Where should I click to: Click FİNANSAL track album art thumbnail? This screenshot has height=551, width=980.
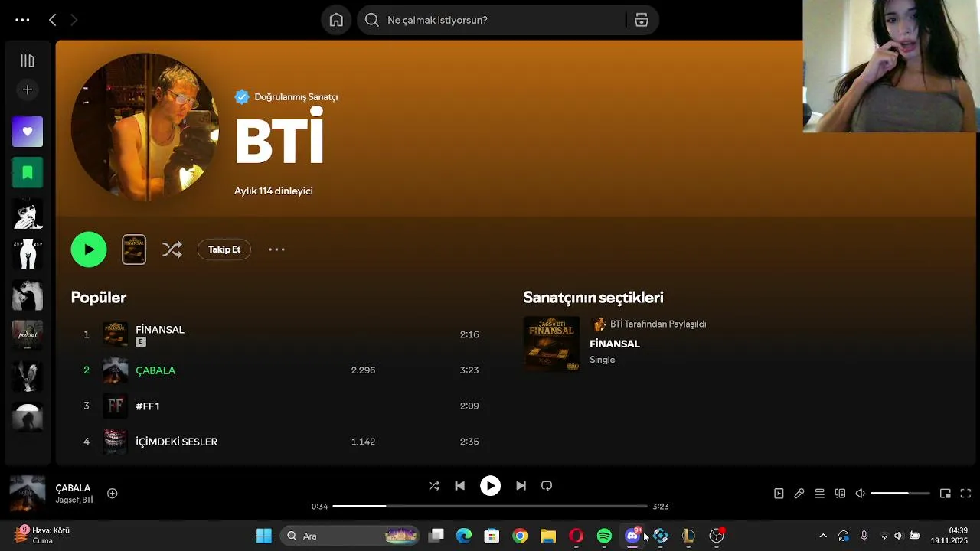tap(115, 334)
